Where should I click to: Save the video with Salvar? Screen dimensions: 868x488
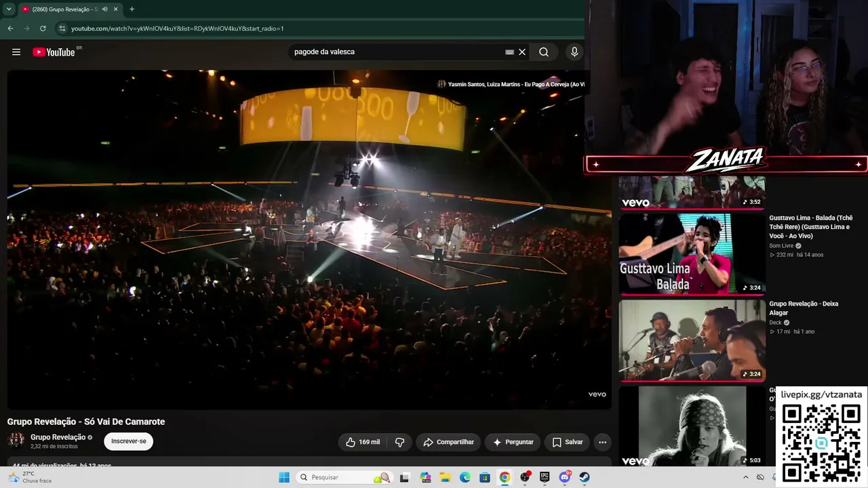coord(567,442)
